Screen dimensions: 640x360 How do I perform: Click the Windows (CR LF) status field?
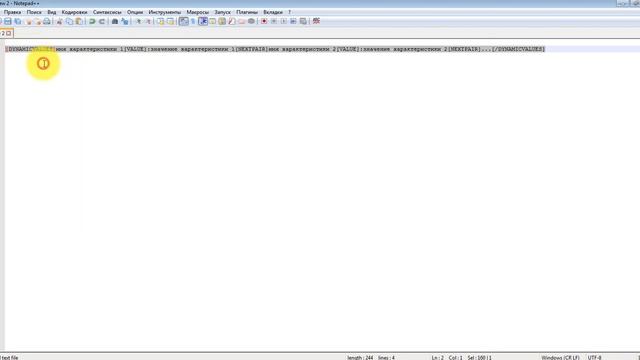click(x=560, y=358)
